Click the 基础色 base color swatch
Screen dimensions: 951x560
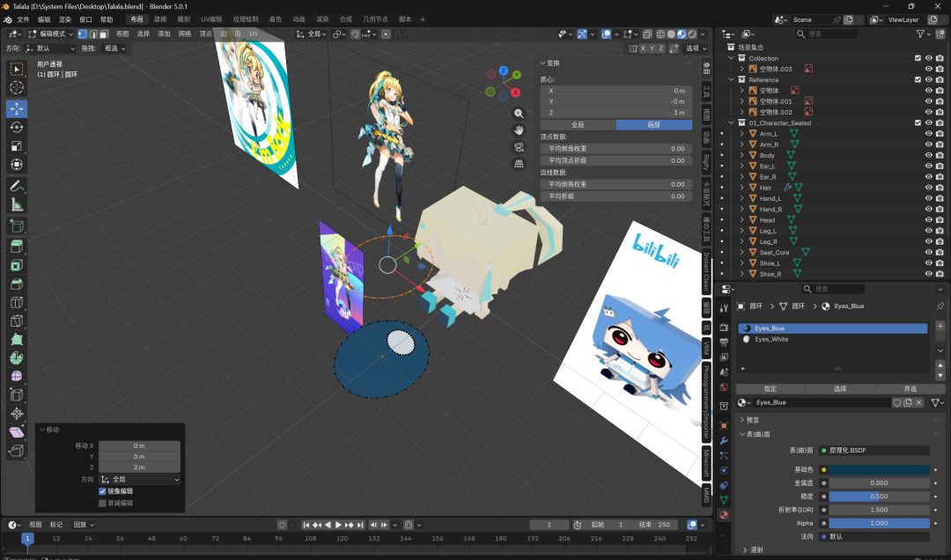879,469
